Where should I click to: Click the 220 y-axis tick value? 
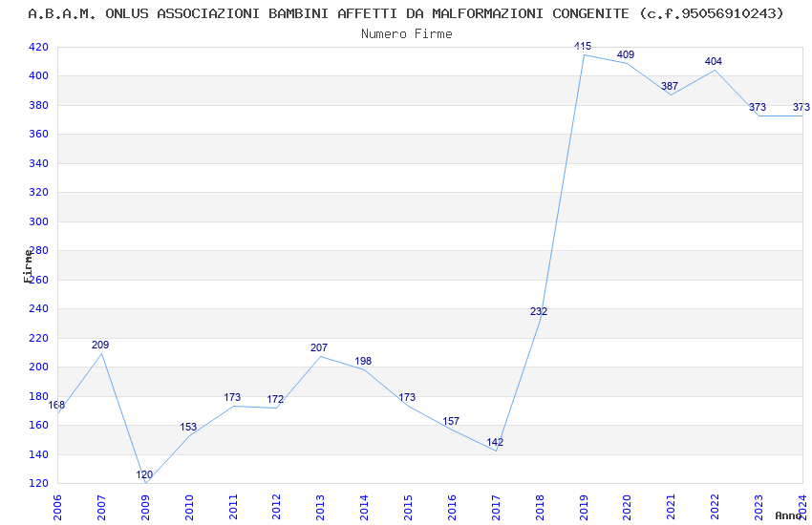[x=39, y=338]
